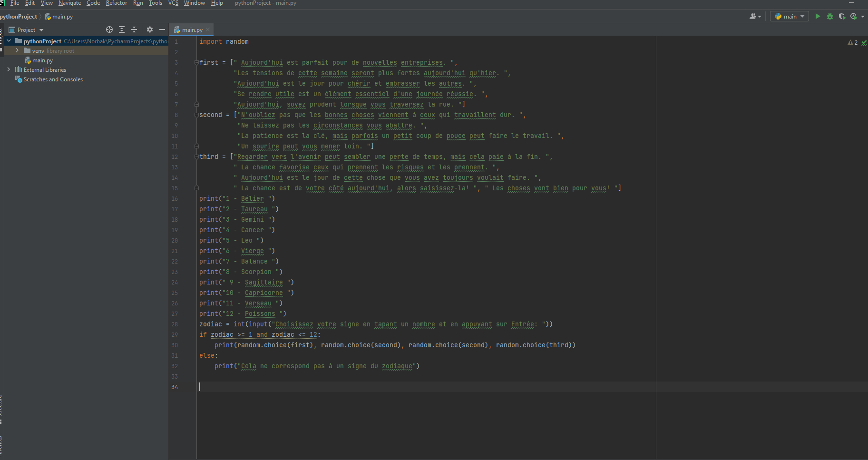Close the main.py editor tab
The width and height of the screenshot is (868, 460).
point(208,29)
